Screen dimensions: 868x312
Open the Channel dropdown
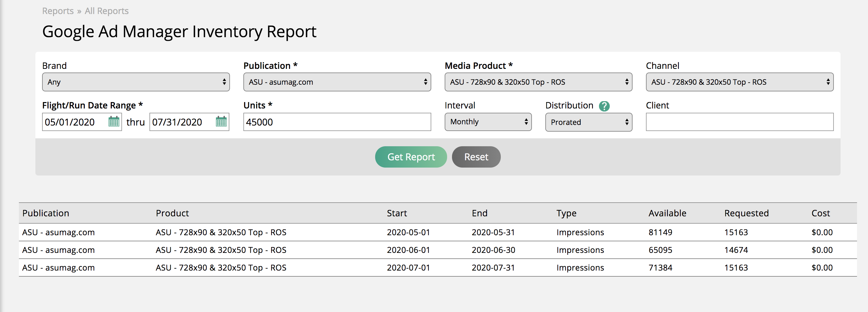click(x=740, y=82)
